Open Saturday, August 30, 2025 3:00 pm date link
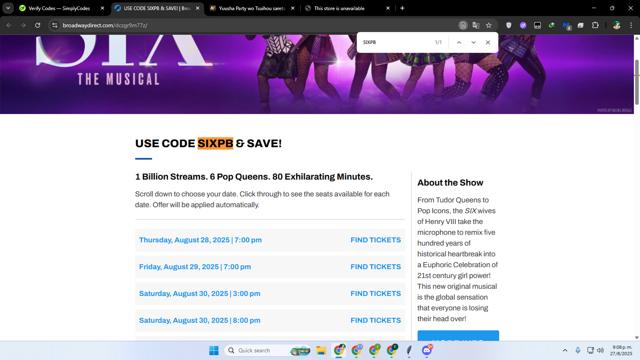Image resolution: width=640 pixels, height=360 pixels. [200, 293]
